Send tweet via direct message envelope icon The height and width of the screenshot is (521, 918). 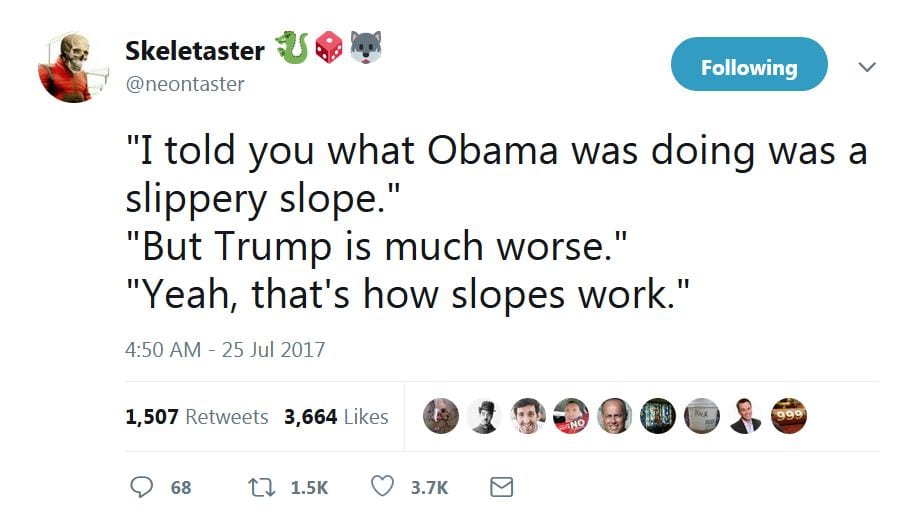pos(502,487)
